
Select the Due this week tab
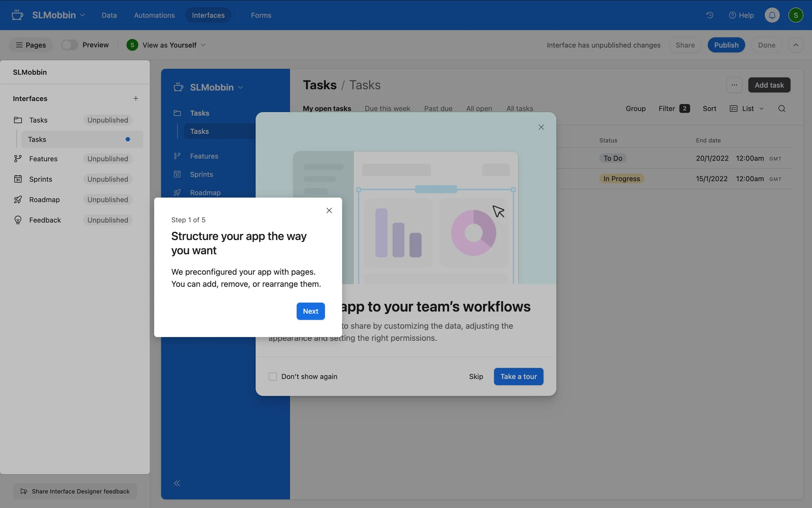click(387, 109)
